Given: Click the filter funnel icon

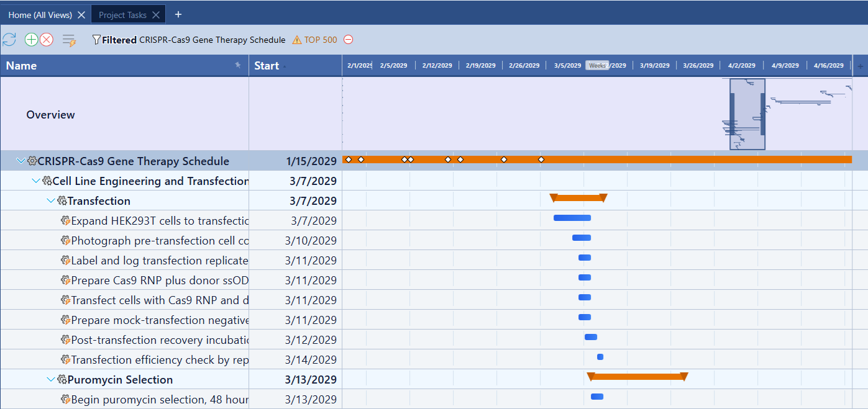Looking at the screenshot, I should pyautogui.click(x=96, y=40).
